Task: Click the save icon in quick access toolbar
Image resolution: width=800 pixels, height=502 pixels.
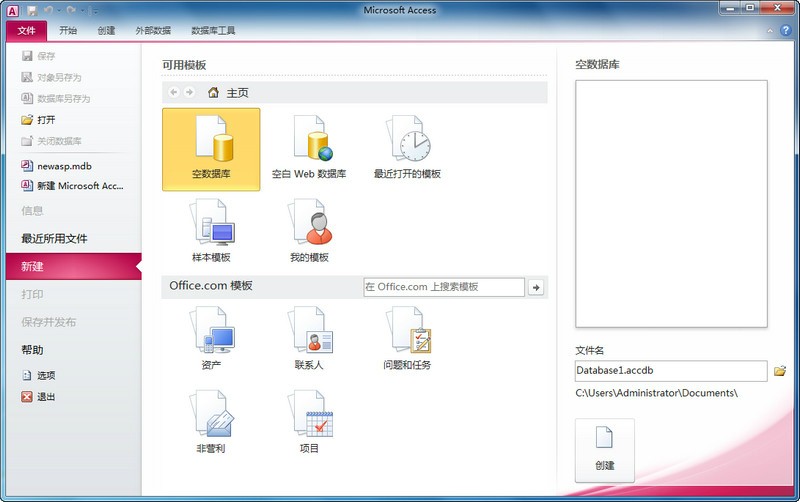Action: click(x=32, y=10)
